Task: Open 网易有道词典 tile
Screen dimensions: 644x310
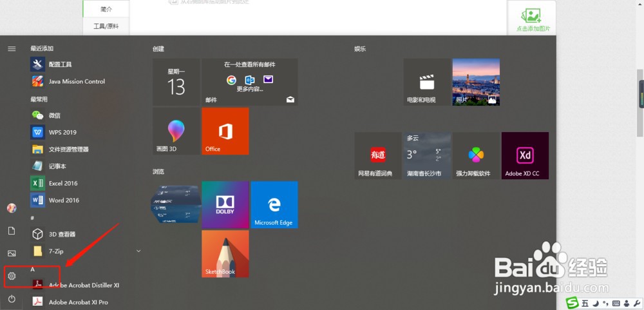Action: point(378,155)
